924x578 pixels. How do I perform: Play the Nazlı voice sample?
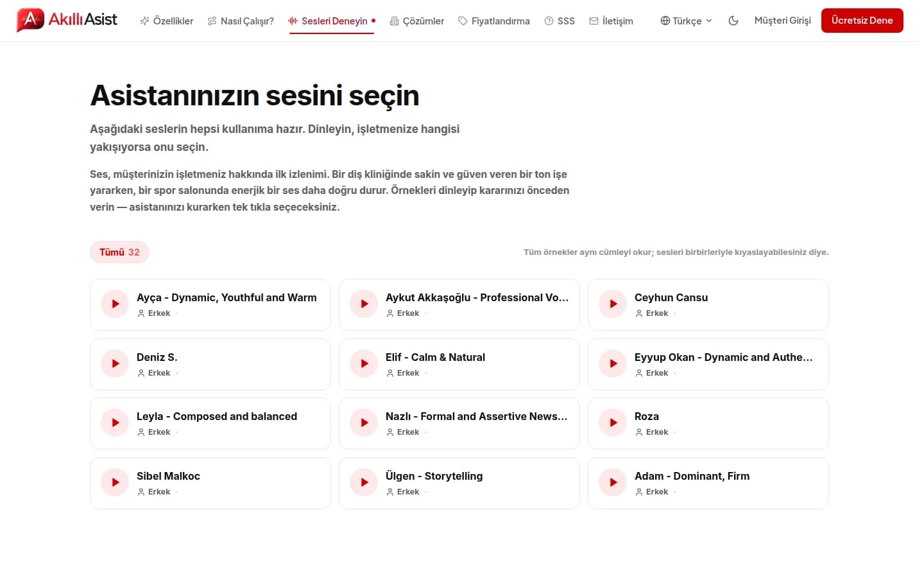point(364,423)
